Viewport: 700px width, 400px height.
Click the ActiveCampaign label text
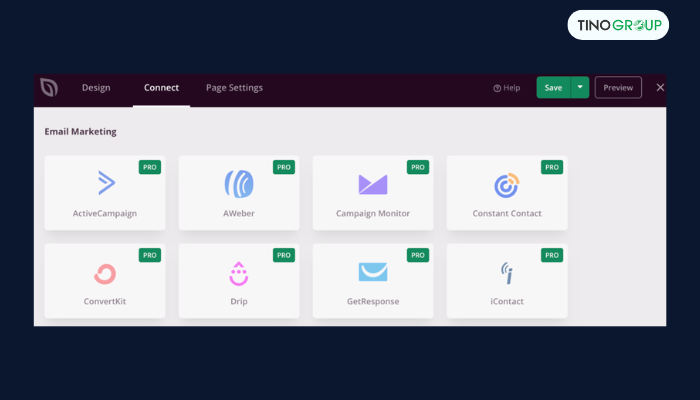pos(105,213)
